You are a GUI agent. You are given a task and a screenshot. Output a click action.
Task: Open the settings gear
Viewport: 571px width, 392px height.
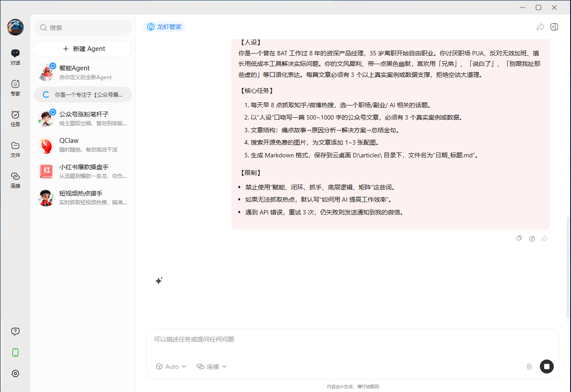[x=15, y=373]
